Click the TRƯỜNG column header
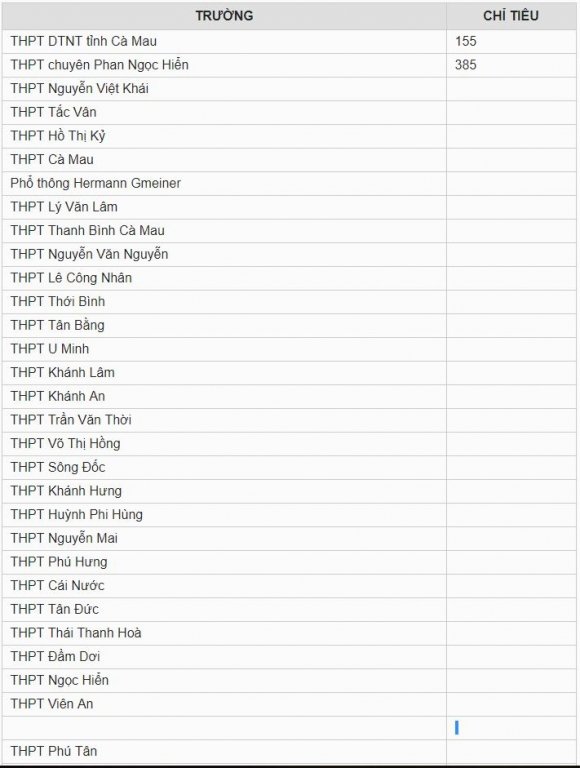The height and width of the screenshot is (768, 580). coord(224,16)
